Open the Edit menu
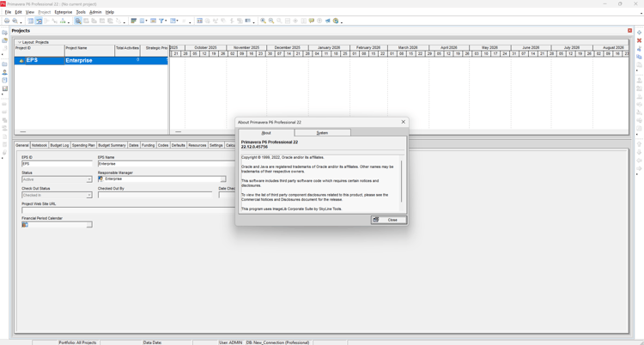The image size is (644, 345). click(x=18, y=12)
